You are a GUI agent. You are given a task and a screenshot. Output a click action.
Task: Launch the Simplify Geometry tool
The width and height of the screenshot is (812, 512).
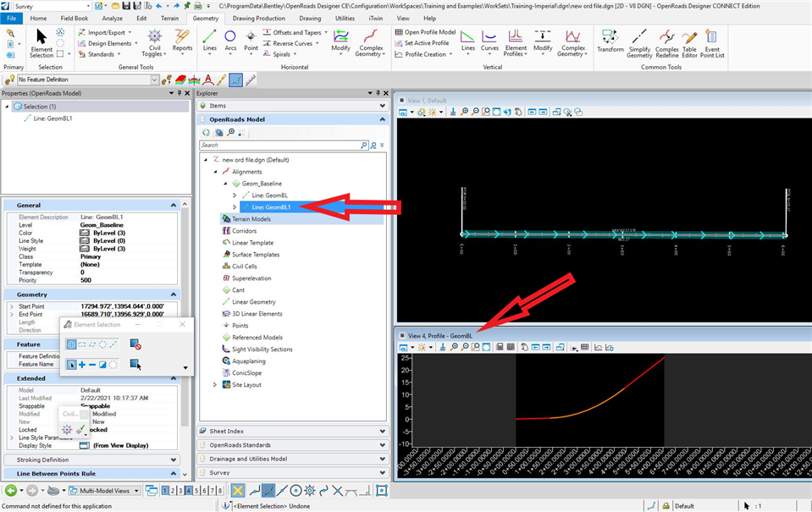click(x=639, y=43)
